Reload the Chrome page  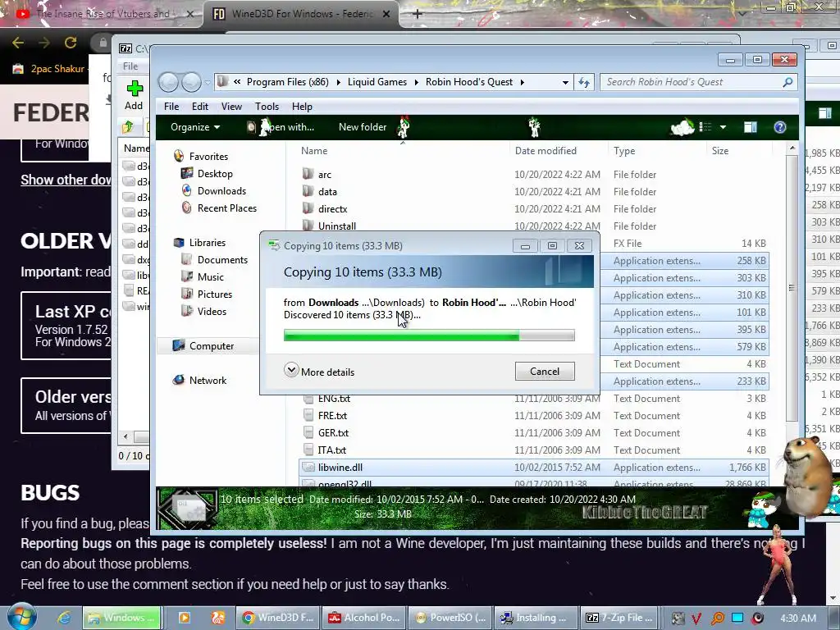coord(71,43)
